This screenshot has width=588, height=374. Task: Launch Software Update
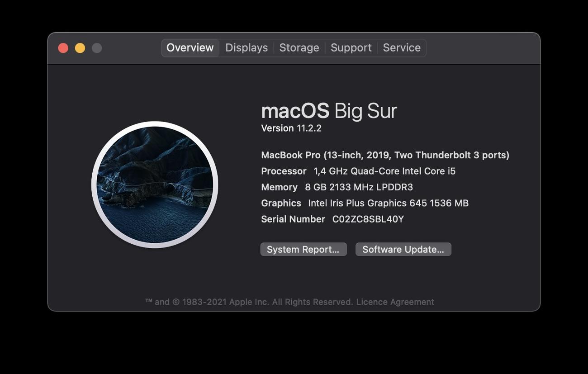point(403,250)
